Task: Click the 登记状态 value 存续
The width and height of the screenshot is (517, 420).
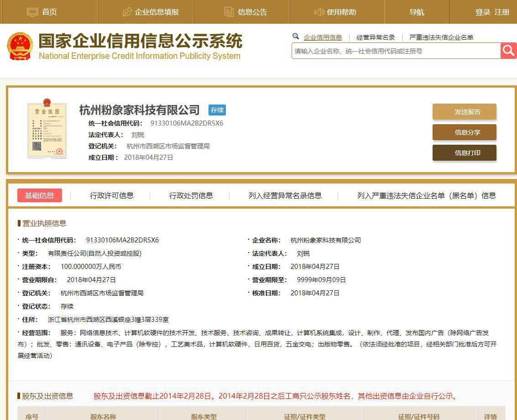Action: [x=67, y=306]
